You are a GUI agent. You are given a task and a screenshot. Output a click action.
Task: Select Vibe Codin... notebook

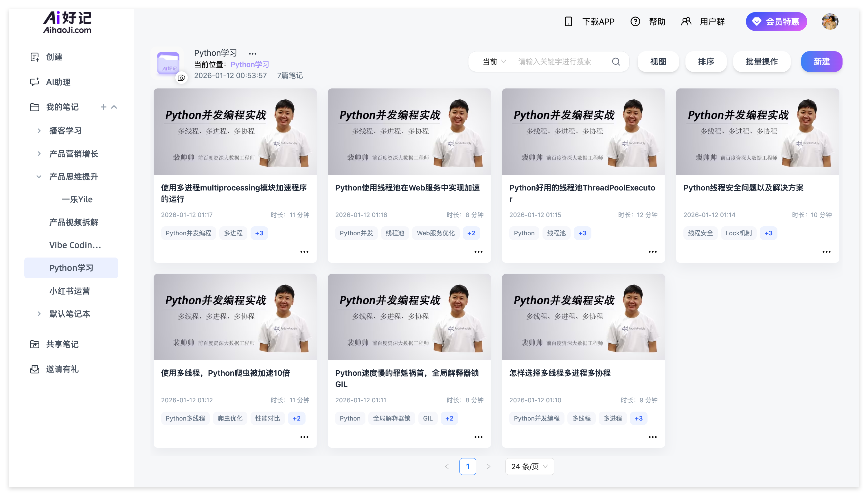75,245
